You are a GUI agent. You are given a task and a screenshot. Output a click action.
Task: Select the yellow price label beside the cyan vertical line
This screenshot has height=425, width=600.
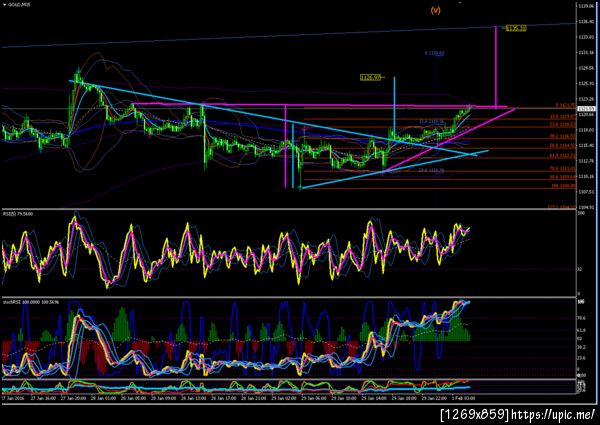[x=370, y=78]
